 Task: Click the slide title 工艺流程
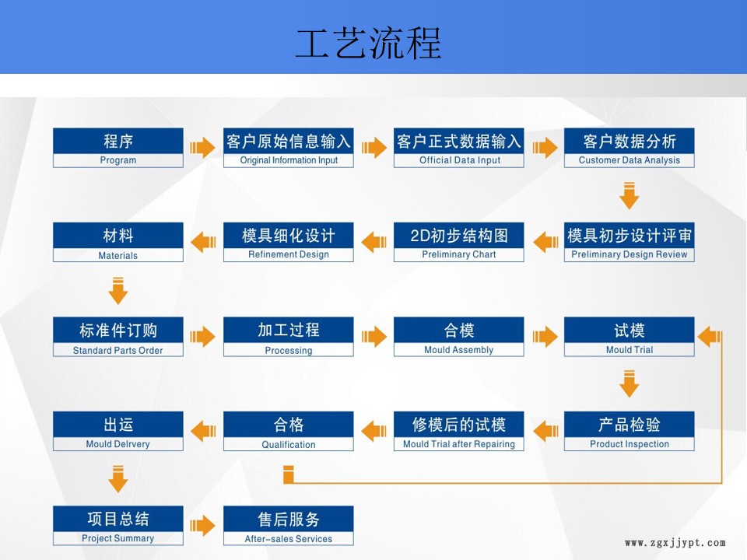pyautogui.click(x=369, y=43)
